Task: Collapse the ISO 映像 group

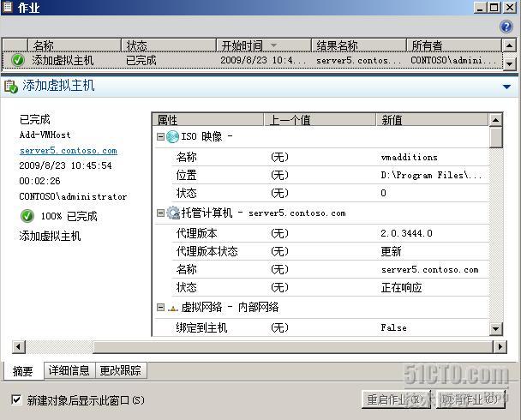Action: (x=160, y=136)
